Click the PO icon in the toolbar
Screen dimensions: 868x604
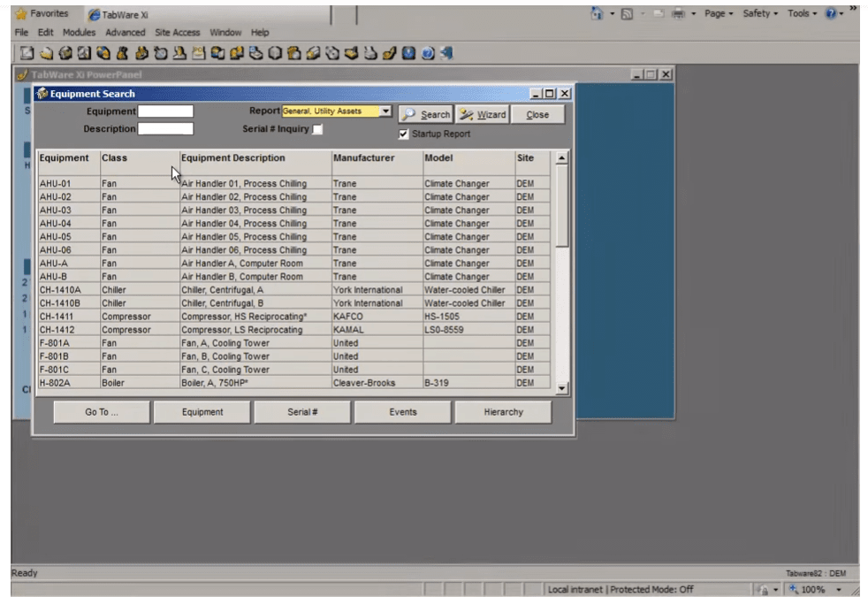click(201, 53)
